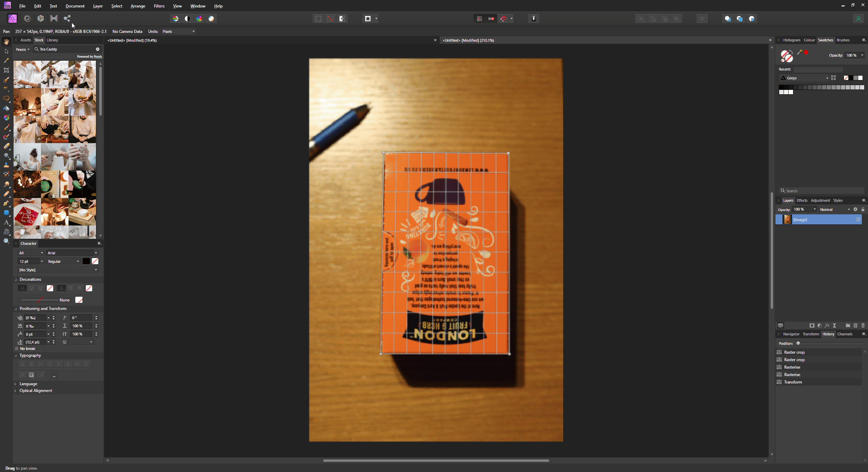Switch to the Colour tab
868x472 pixels.
[809, 40]
